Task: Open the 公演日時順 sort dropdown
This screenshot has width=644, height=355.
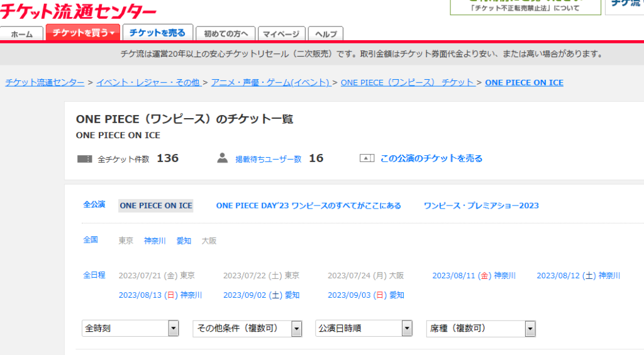Action: coord(364,329)
